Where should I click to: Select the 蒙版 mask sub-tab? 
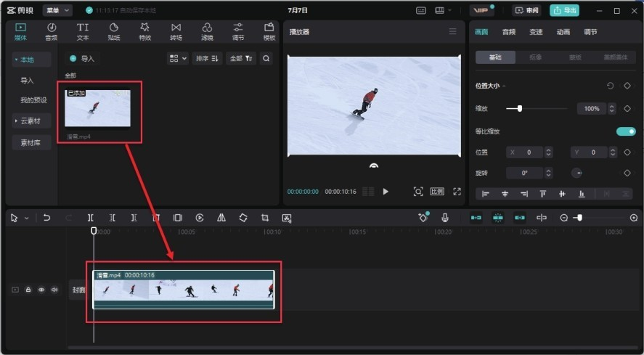(x=575, y=57)
